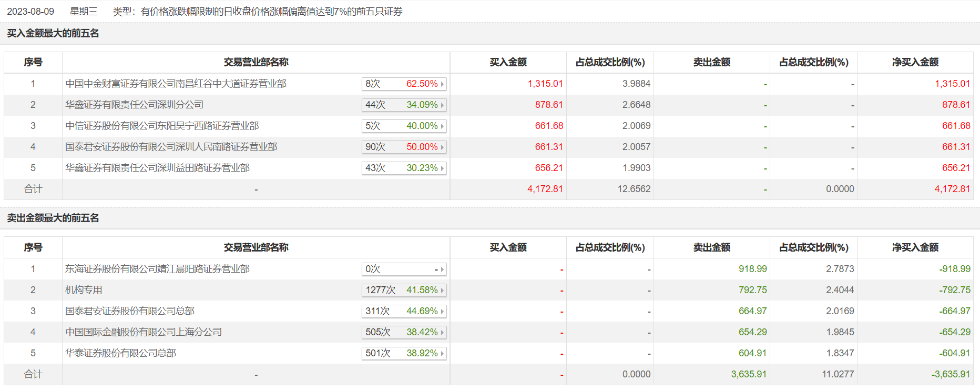
Task: Click 中信证券东阳吴宁西路证券营业部 link
Action: [162, 126]
